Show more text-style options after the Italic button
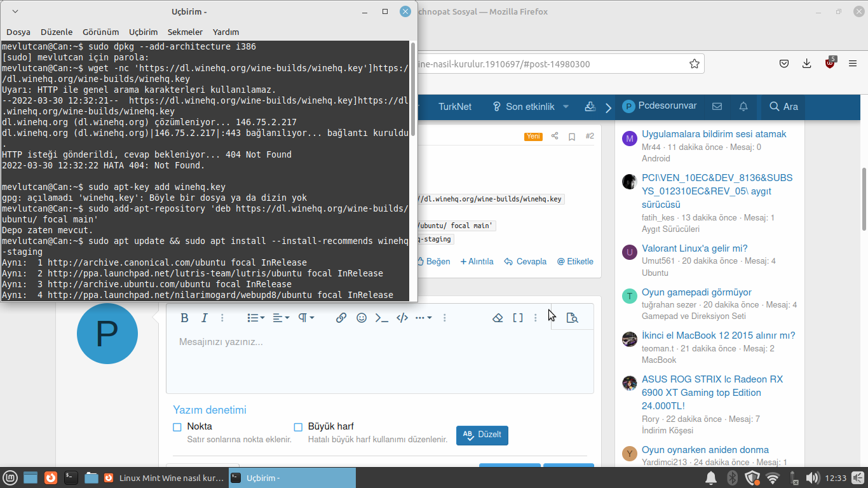 click(x=222, y=318)
